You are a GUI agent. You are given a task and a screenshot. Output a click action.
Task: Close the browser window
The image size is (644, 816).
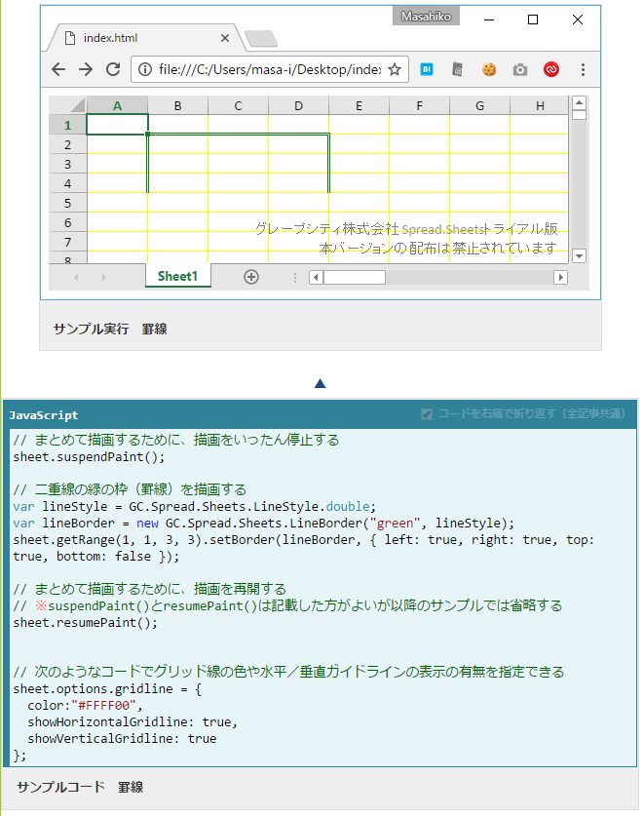578,19
